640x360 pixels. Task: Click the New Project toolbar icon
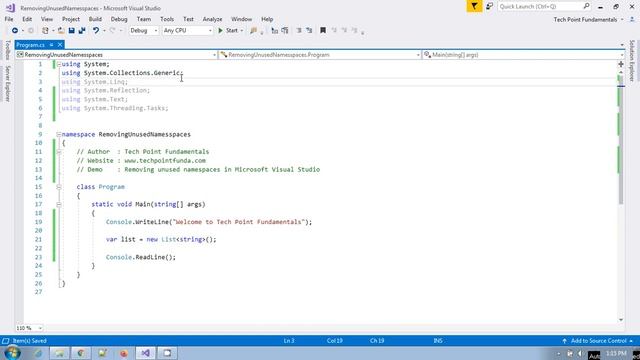click(x=45, y=31)
